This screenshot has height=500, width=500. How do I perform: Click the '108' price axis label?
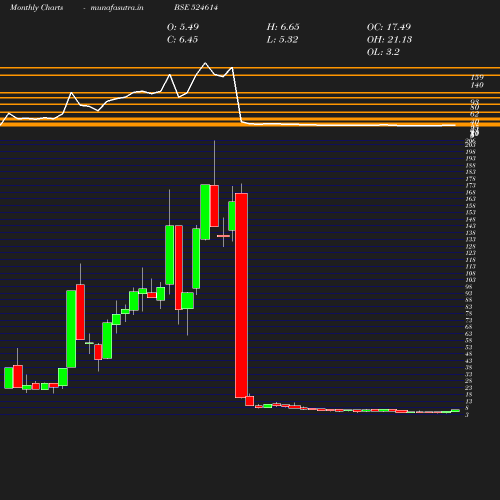[x=470, y=273]
